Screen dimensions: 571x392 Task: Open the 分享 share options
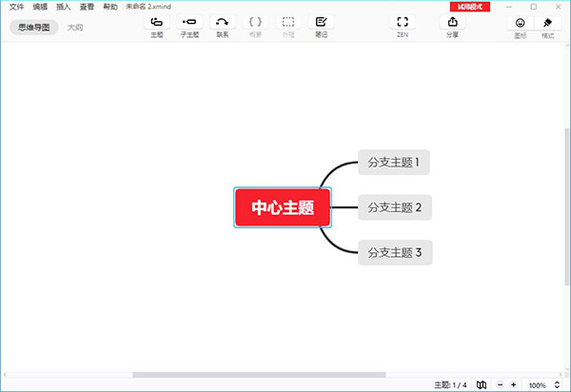pos(452,22)
